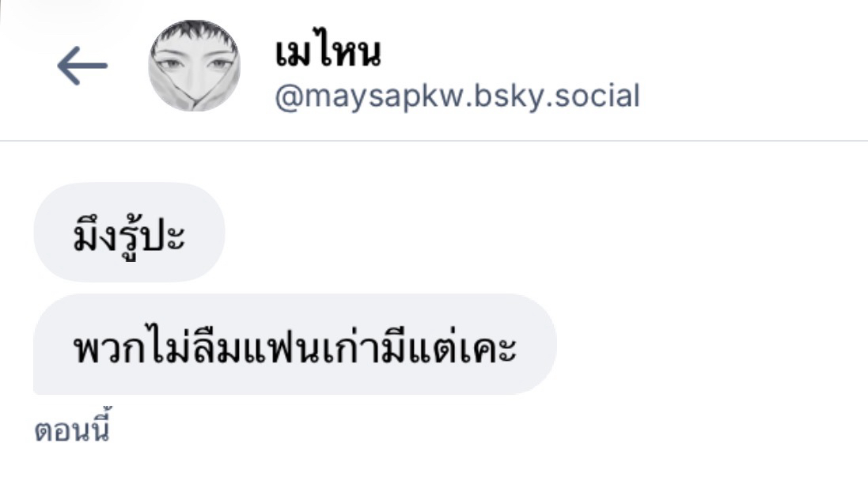868x504 pixels.
Task: Open the profile of user maysapkw via the avatar
Action: tap(195, 66)
